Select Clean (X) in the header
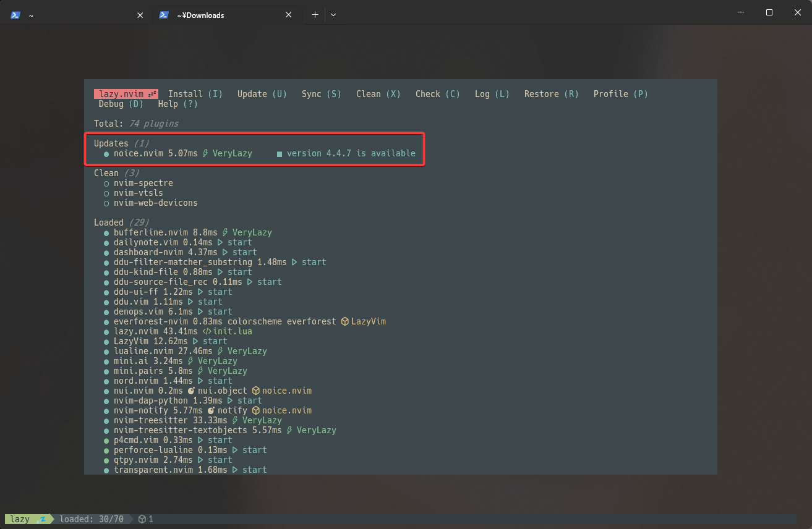 (378, 94)
